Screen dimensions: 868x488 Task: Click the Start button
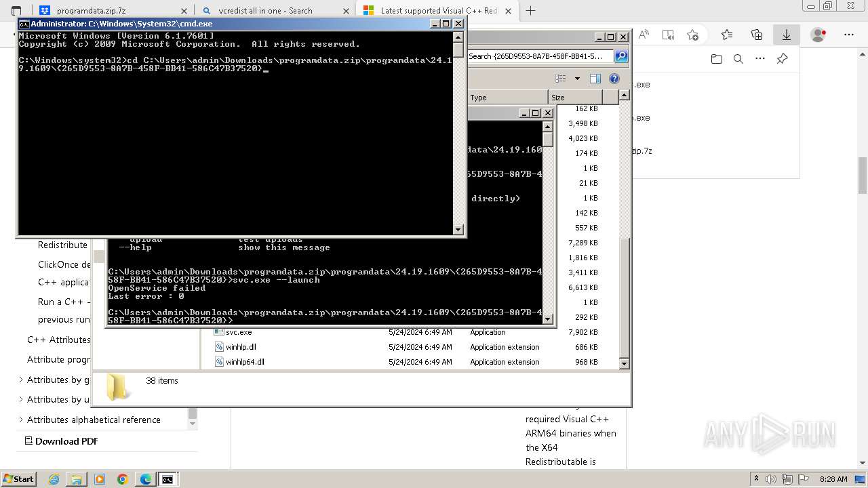(18, 479)
